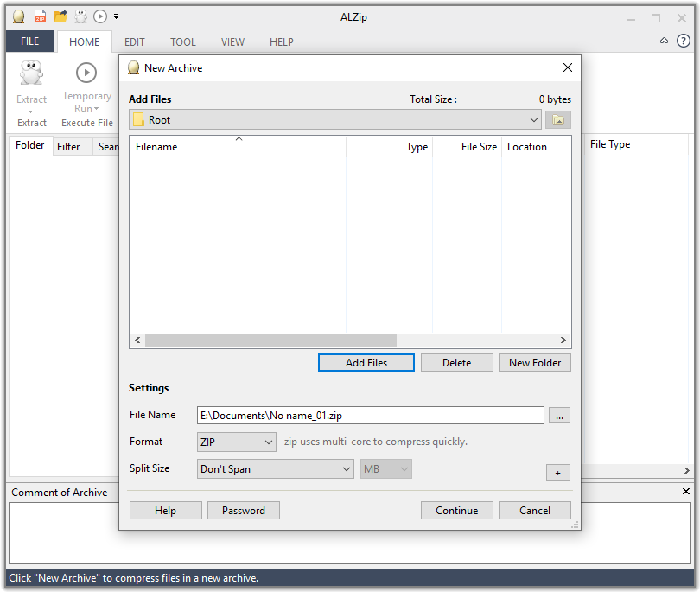The width and height of the screenshot is (700, 592).
Task: Click the file list scroll right arrow
Action: click(563, 340)
